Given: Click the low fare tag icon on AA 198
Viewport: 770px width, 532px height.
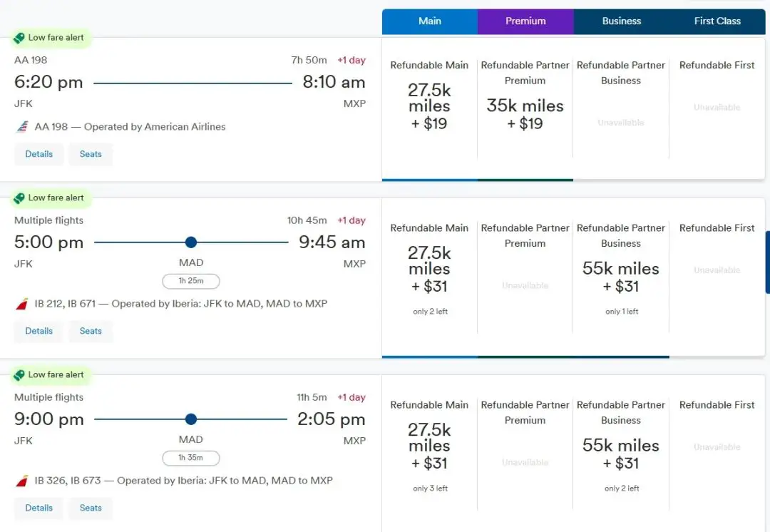Looking at the screenshot, I should click(x=19, y=38).
